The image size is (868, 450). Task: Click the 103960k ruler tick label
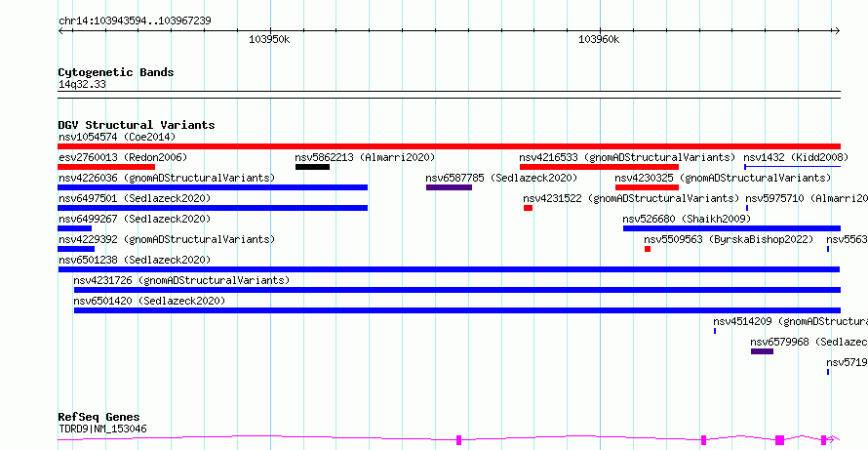(599, 39)
